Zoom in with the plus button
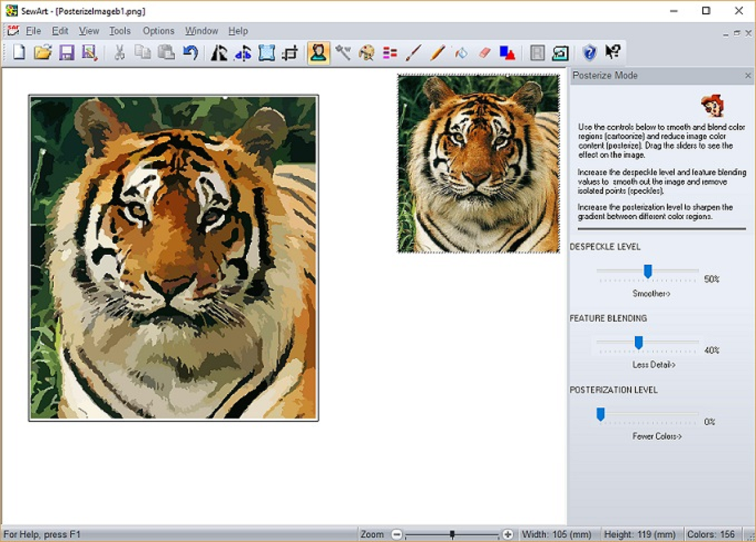The width and height of the screenshot is (756, 542). pos(508,534)
